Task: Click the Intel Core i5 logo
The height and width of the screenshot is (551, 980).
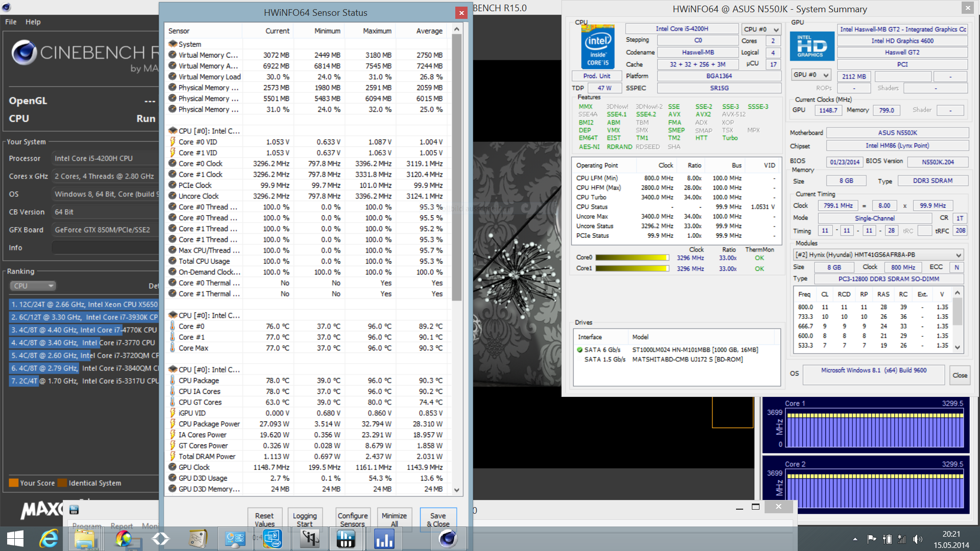Action: (x=598, y=47)
